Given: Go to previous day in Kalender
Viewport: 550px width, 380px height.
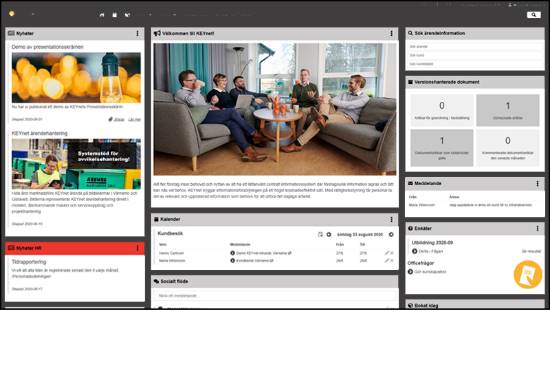Looking at the screenshot, I should tap(329, 234).
